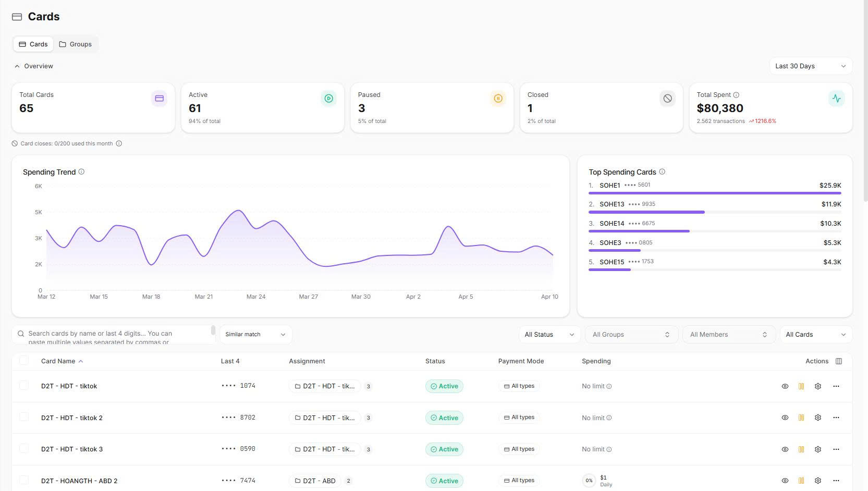This screenshot has width=868, height=491.
Task: Open the Last 30 Days date range dropdown
Action: tap(810, 66)
